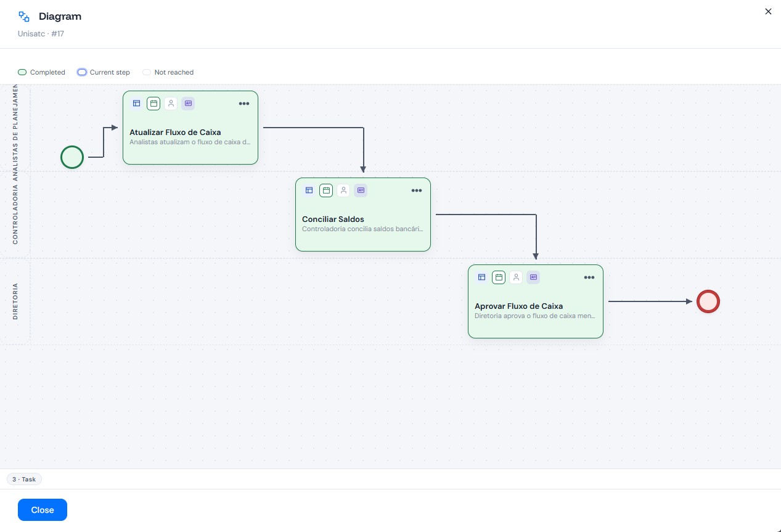Select the Conciliar Saldos task title
This screenshot has width=781, height=532.
pos(333,219)
